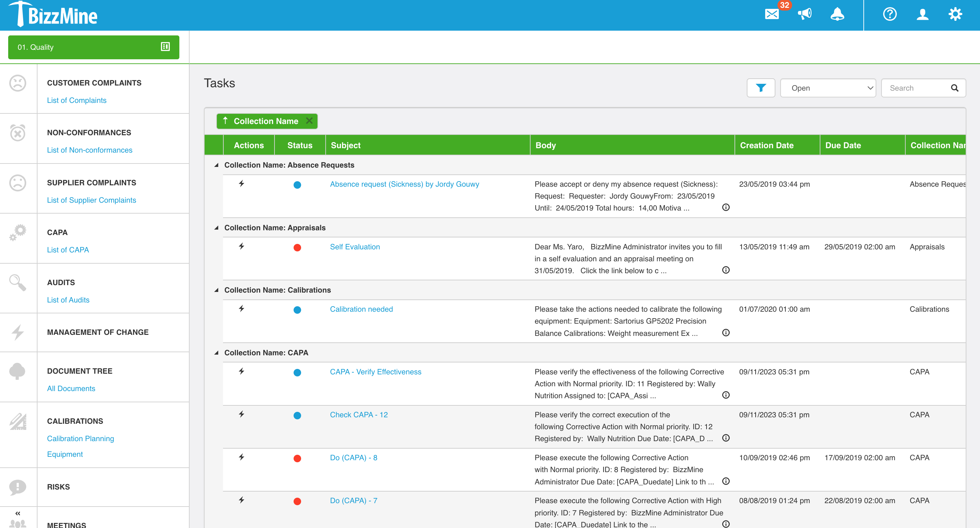Collapse the CAPA collection group
This screenshot has width=980, height=528.
point(216,352)
